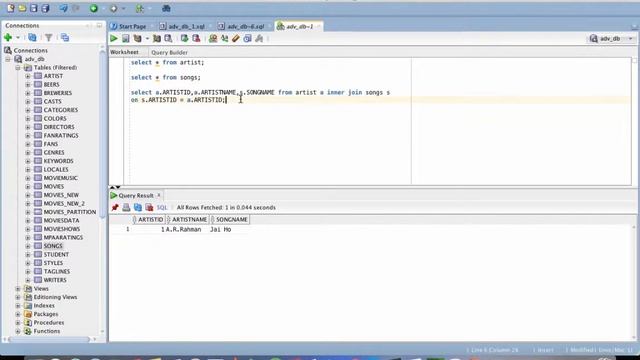Click the green Run icon in main toolbar
Viewport: 640px width, 360px height.
94,8
